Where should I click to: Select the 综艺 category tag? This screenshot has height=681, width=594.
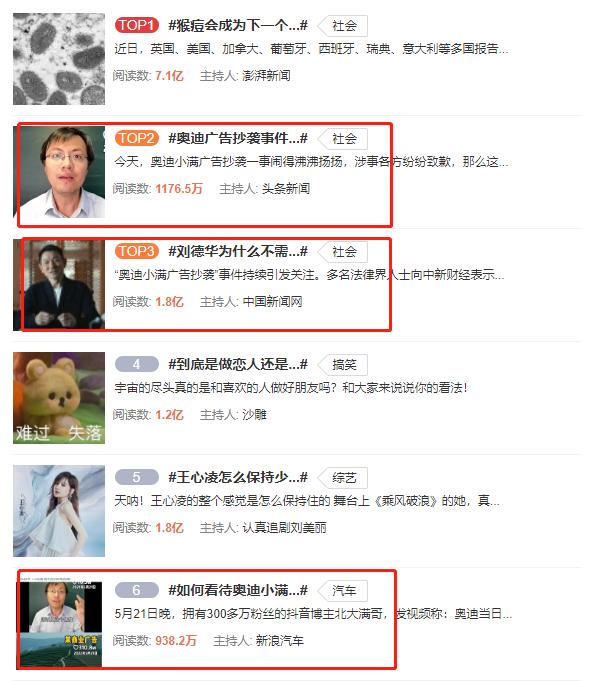343,478
